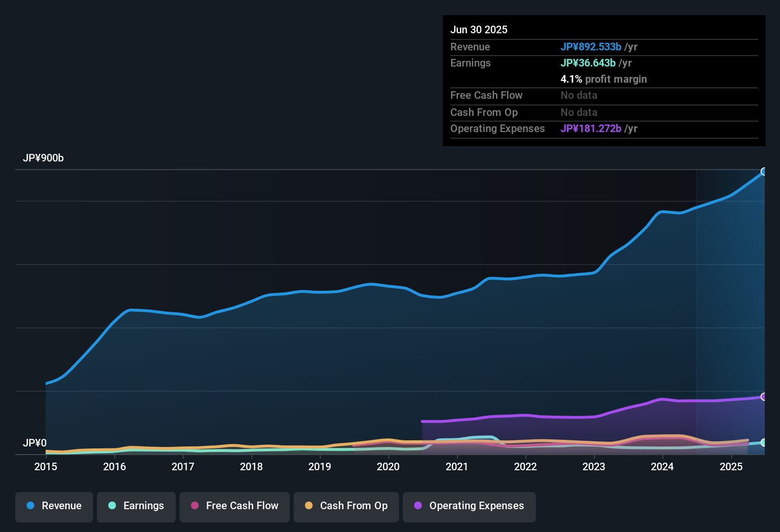Screen dimensions: 780x532
Task: Click the JP¥181.272b operating expenses value
Action: [591, 129]
